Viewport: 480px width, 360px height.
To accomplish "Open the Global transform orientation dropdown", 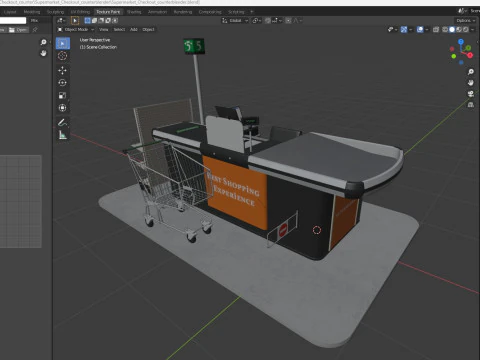I will [235, 21].
